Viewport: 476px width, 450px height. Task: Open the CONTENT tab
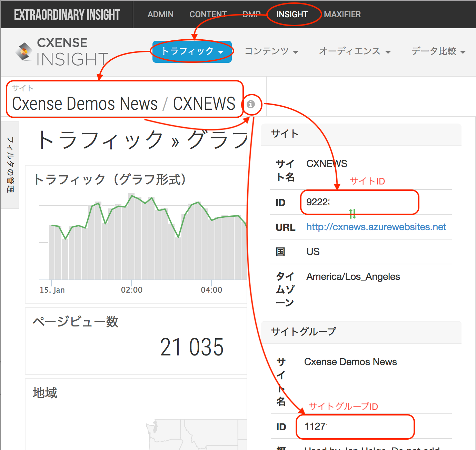(208, 14)
